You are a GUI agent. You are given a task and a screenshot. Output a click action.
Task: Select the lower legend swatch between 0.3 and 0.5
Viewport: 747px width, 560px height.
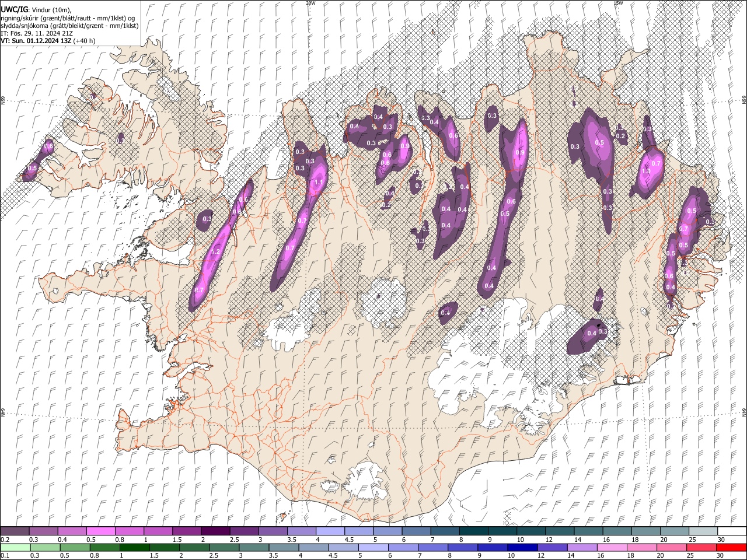click(45, 547)
